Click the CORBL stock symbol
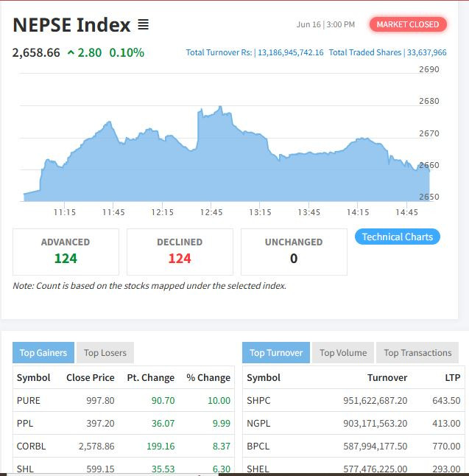The image size is (469, 476). [x=31, y=446]
